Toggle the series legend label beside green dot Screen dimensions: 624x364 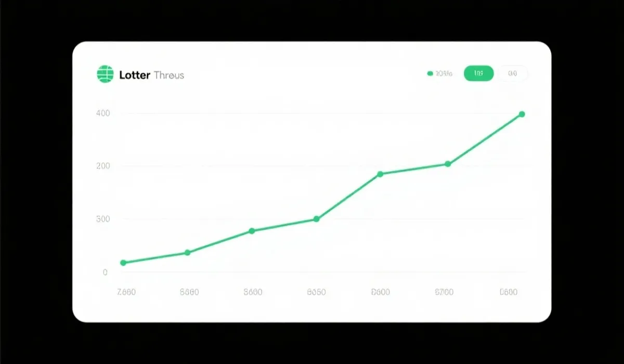pos(444,74)
